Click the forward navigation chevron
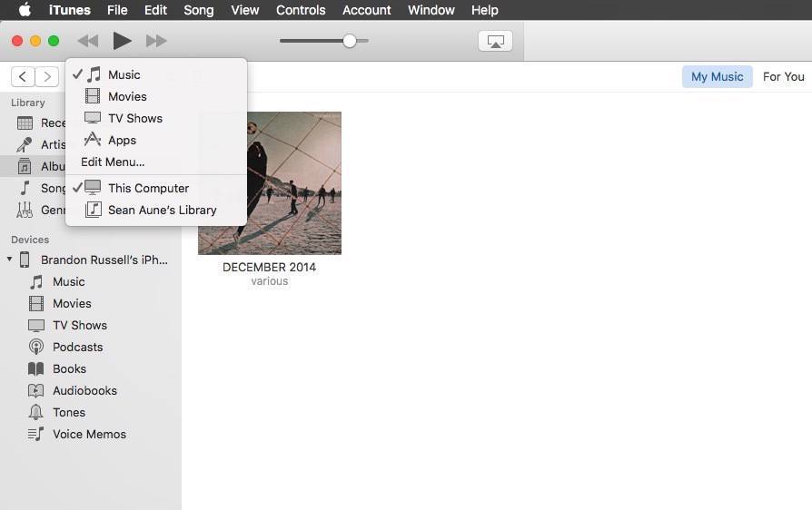Image resolution: width=812 pixels, height=510 pixels. (x=46, y=77)
